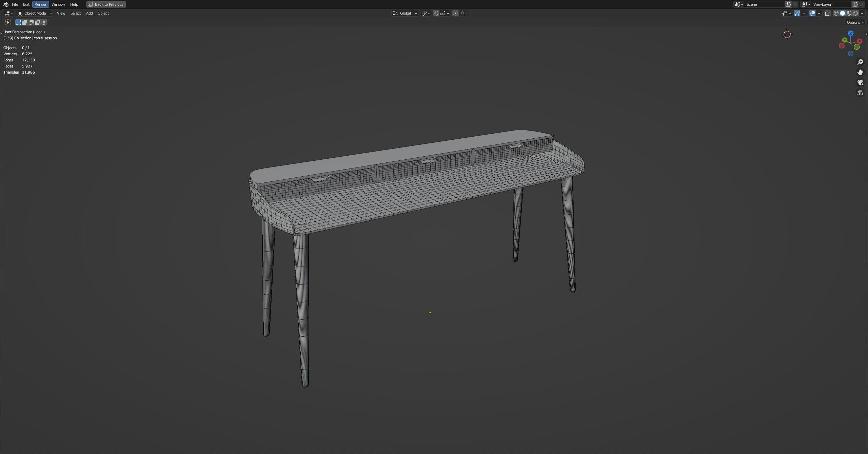Choose Subtract existing selection mode
The image size is (868, 454).
click(x=31, y=22)
